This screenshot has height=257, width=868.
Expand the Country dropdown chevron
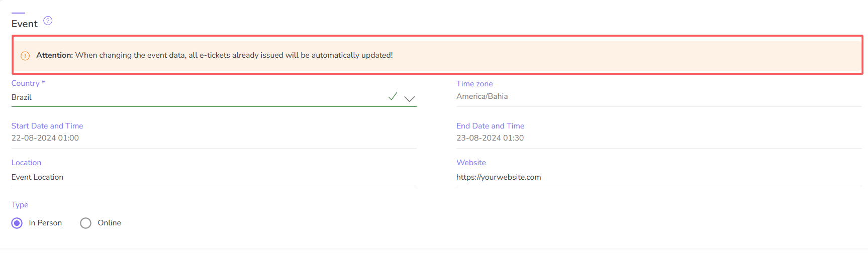click(x=410, y=99)
